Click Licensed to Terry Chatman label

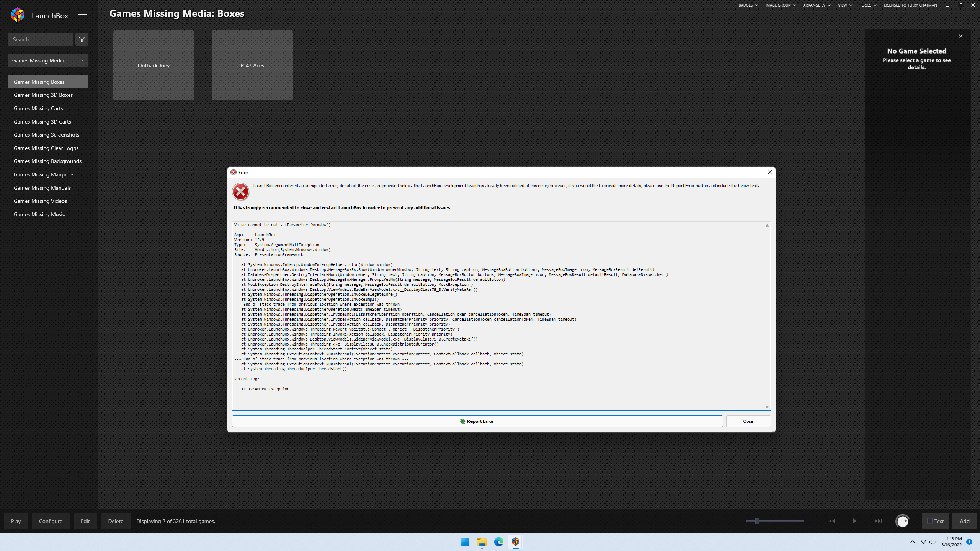[910, 5]
